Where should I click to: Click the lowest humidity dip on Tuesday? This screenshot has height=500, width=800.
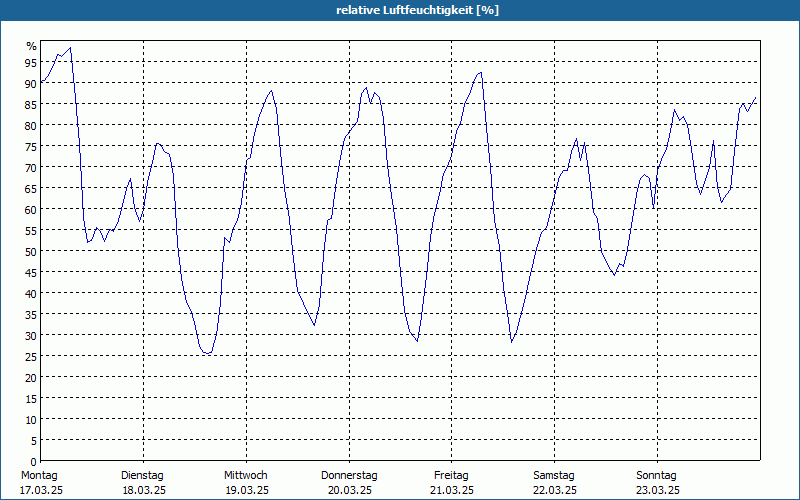(x=206, y=353)
